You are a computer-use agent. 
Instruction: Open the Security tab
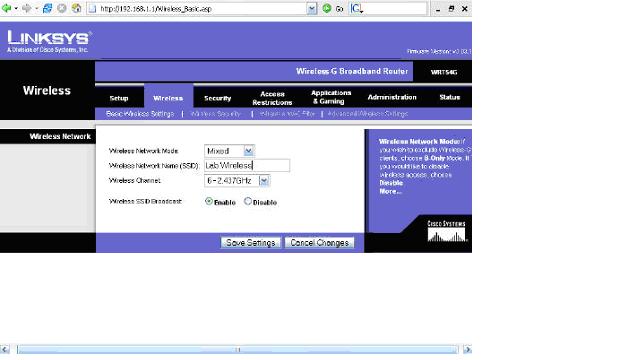pos(218,98)
